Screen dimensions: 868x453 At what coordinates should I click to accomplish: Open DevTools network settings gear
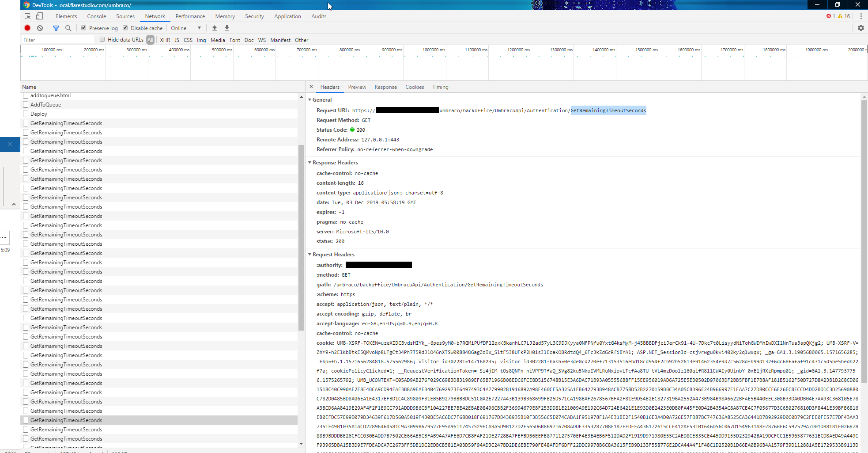tap(860, 28)
